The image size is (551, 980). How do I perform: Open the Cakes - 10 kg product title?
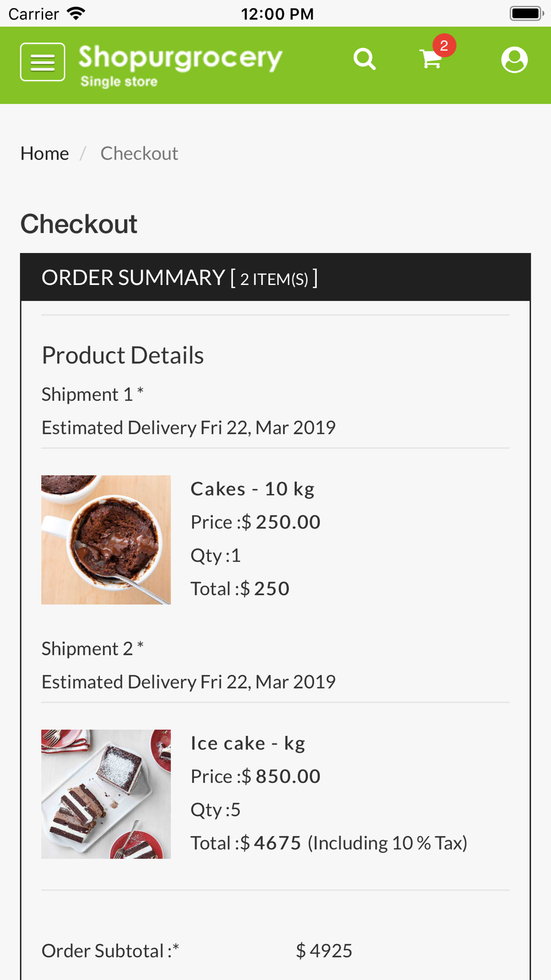point(252,489)
